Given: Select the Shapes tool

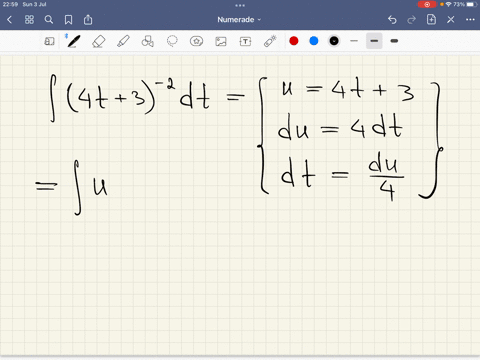Looking at the screenshot, I should 148,41.
